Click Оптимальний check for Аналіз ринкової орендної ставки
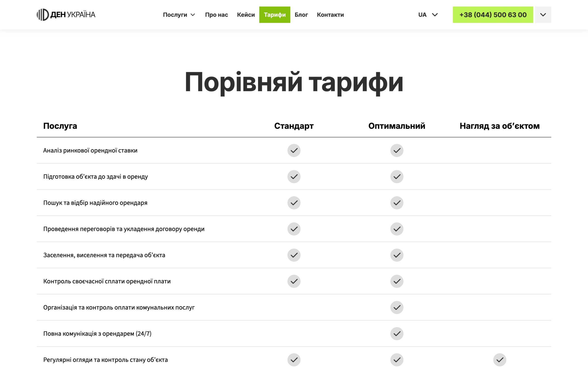This screenshot has height=368, width=588. point(397,150)
